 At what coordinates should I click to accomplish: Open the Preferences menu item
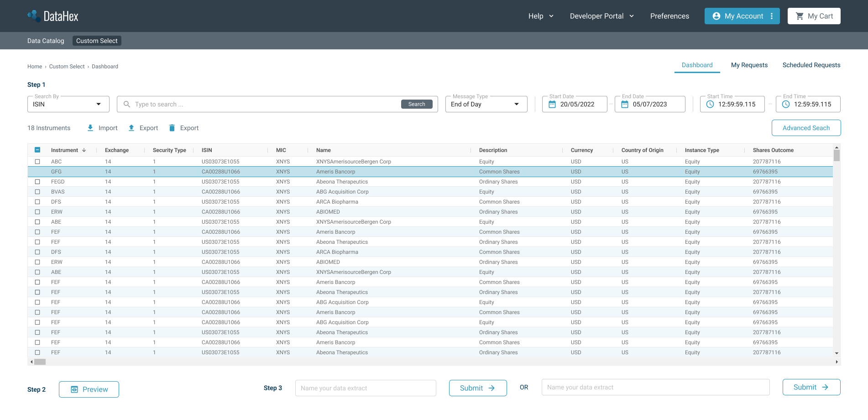[x=669, y=16]
